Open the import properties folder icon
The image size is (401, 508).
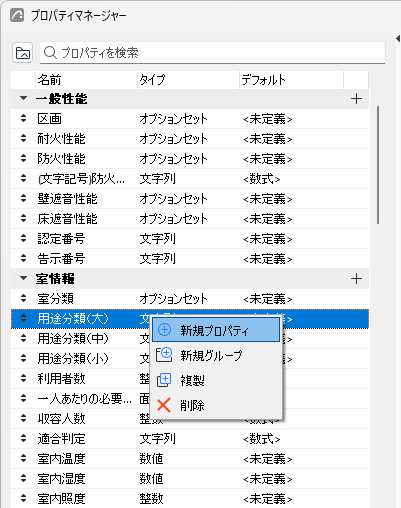(x=22, y=53)
